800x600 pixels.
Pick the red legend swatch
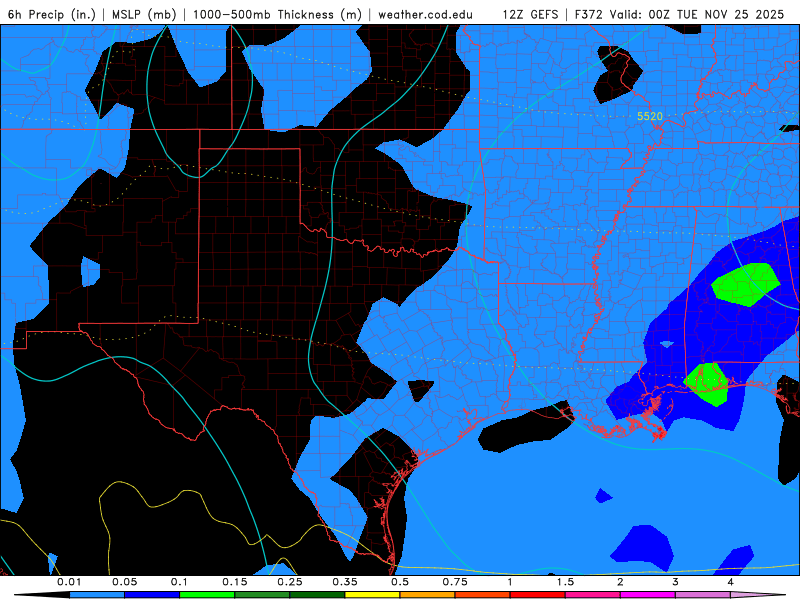click(x=538, y=595)
